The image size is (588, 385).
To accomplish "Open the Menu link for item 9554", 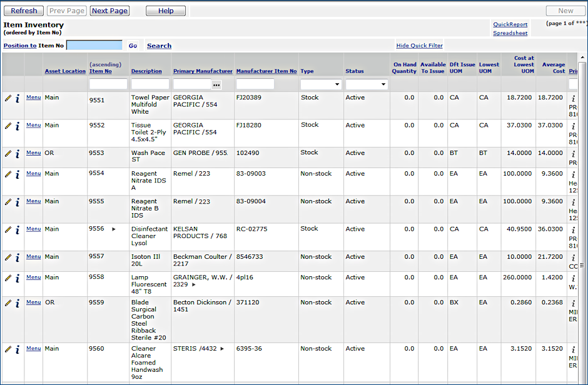I will click(33, 174).
